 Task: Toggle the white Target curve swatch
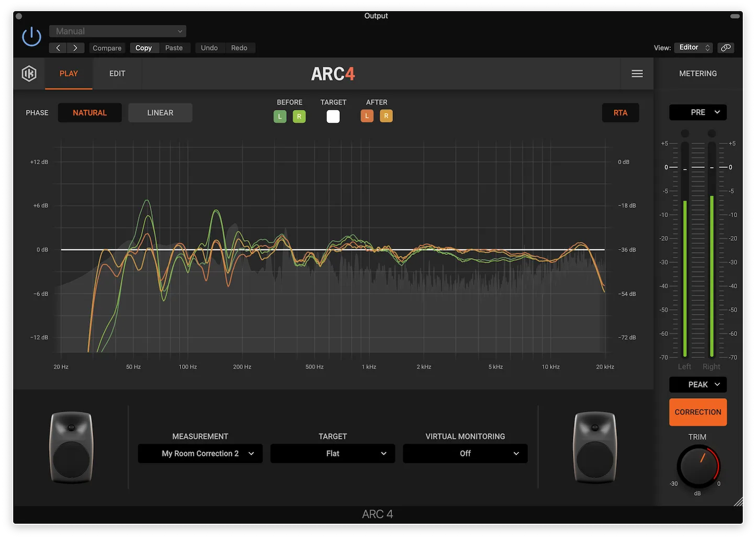pos(333,116)
